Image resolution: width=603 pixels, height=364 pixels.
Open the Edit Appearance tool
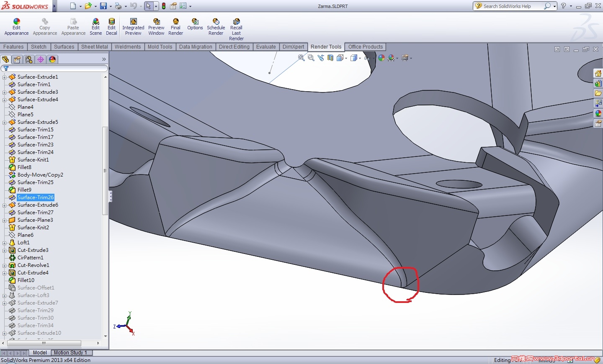tap(16, 27)
